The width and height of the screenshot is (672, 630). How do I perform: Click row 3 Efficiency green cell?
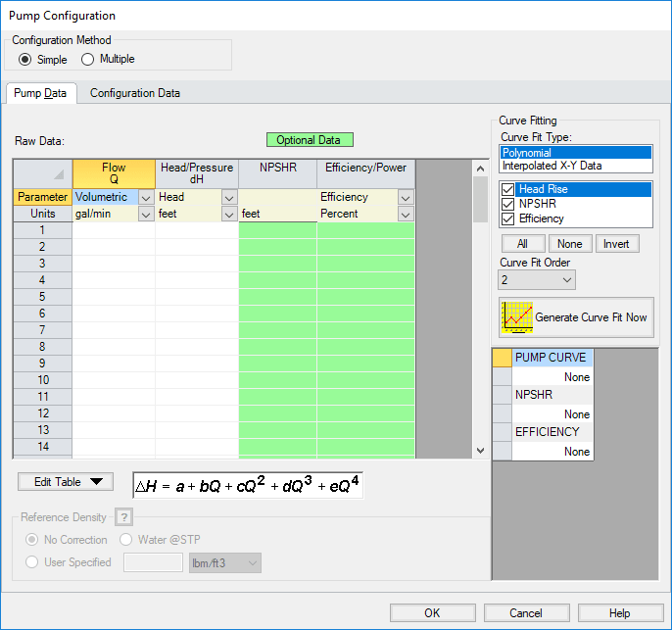click(x=365, y=264)
